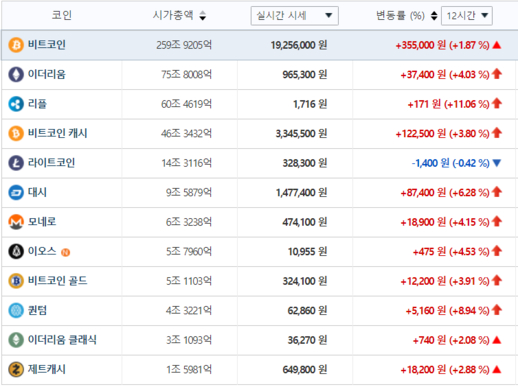This screenshot has height=387, width=518.
Task: Sort by market cap using 시가총액 arrows
Action: click(x=203, y=15)
